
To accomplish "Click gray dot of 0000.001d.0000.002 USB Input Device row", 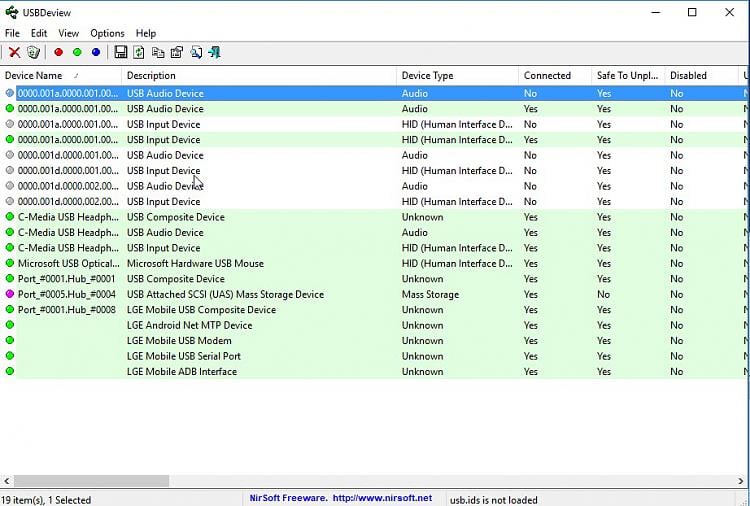I will click(10, 201).
